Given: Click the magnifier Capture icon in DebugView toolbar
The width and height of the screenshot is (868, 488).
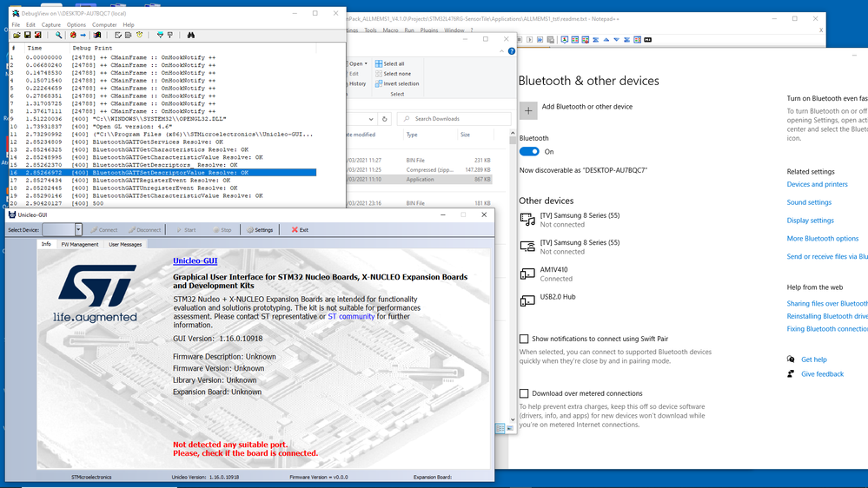Looking at the screenshot, I should coord(58,35).
